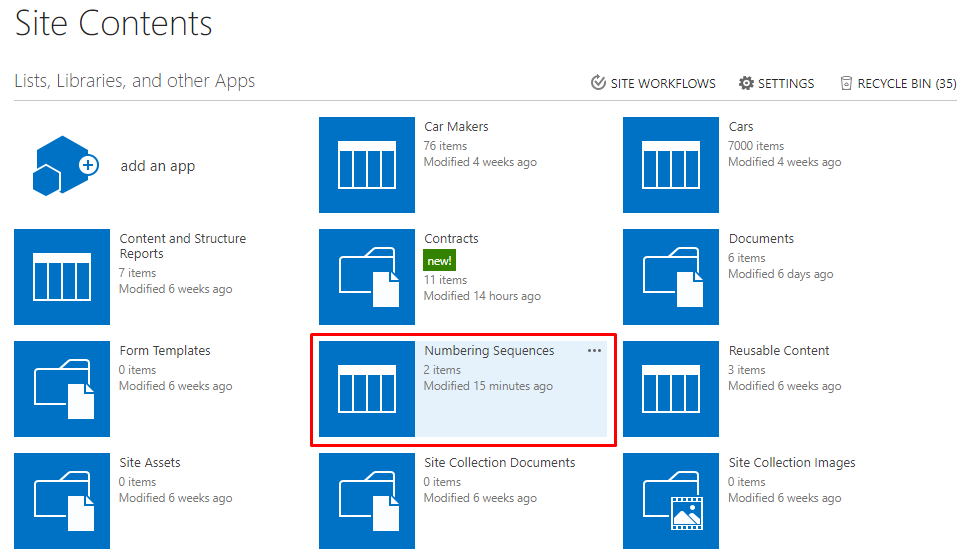Click the green 'new!' badge under Contracts
The image size is (968, 558).
[x=440, y=260]
